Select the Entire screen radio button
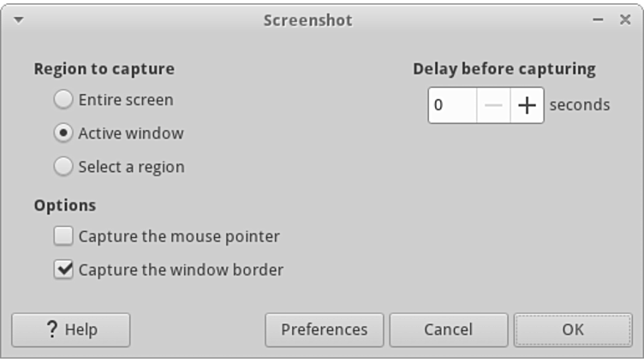The height and width of the screenshot is (362, 644). point(63,100)
